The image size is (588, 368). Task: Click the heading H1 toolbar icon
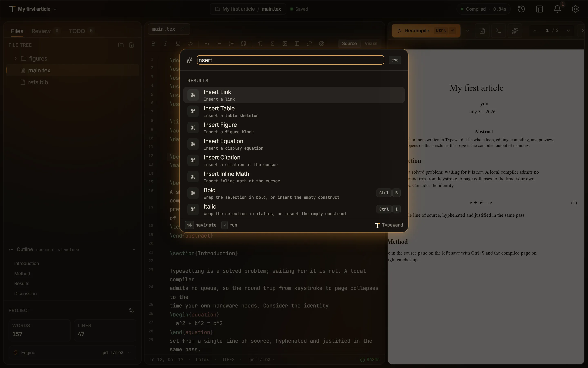point(207,44)
